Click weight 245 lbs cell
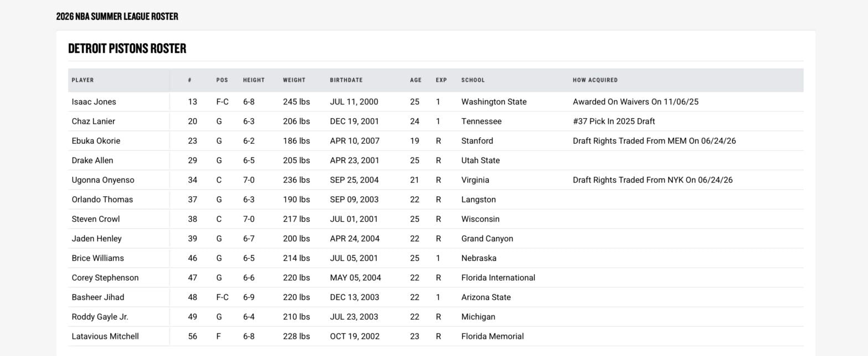Viewport: 868px width, 356px height. coord(296,102)
